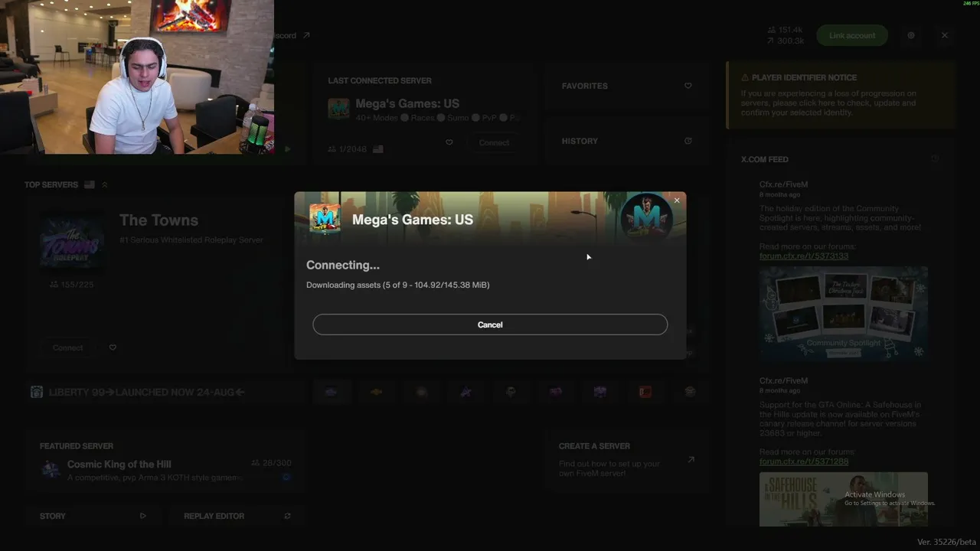980x551 pixels.
Task: Connect to last connected server Mega's Games: US
Action: [x=494, y=142]
